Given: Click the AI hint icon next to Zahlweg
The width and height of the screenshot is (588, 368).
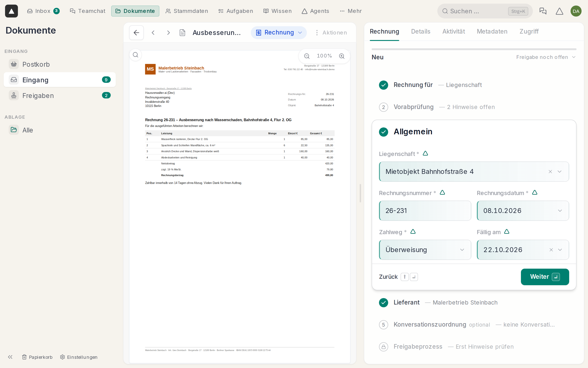Looking at the screenshot, I should (413, 231).
